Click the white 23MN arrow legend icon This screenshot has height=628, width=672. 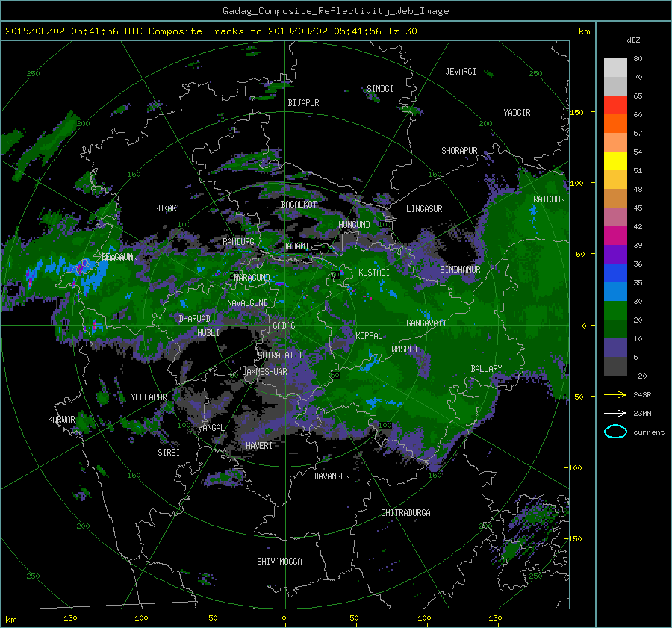pos(615,413)
